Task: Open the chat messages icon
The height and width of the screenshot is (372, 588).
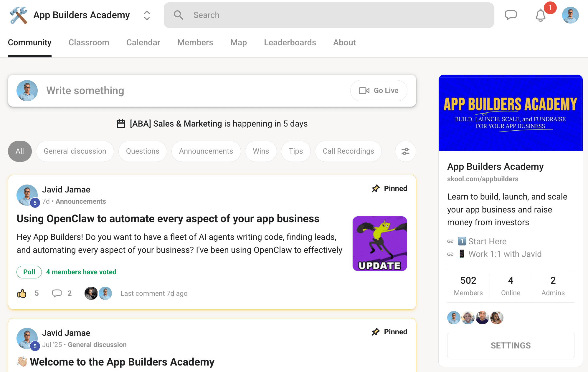Action: tap(511, 15)
